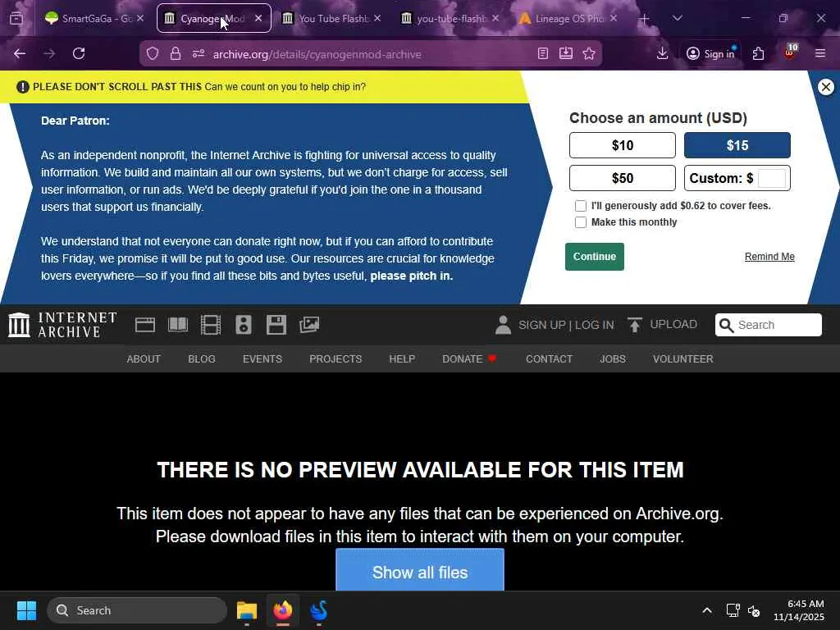The image size is (840, 630).
Task: Reload the page with refresh icon
Action: point(79,53)
